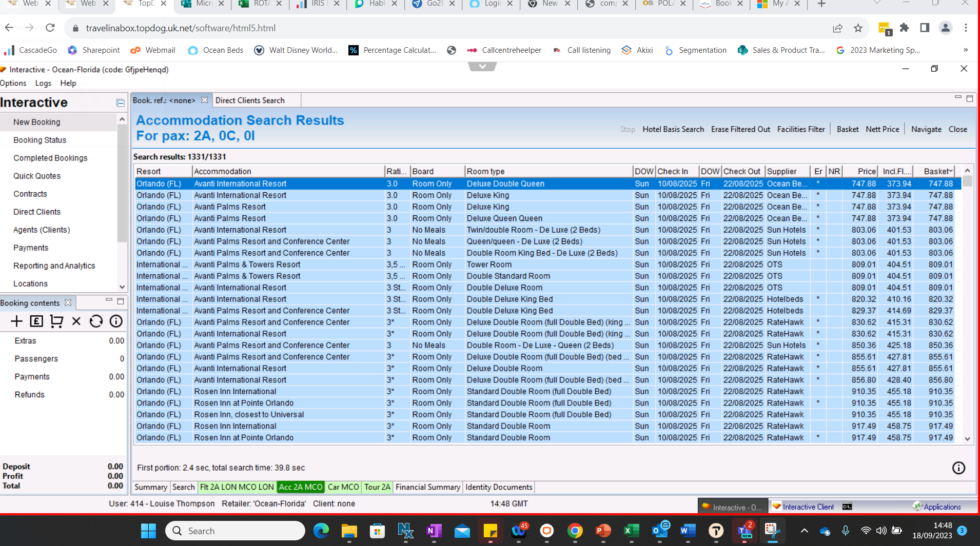Select New Booking in the sidebar

coord(37,122)
